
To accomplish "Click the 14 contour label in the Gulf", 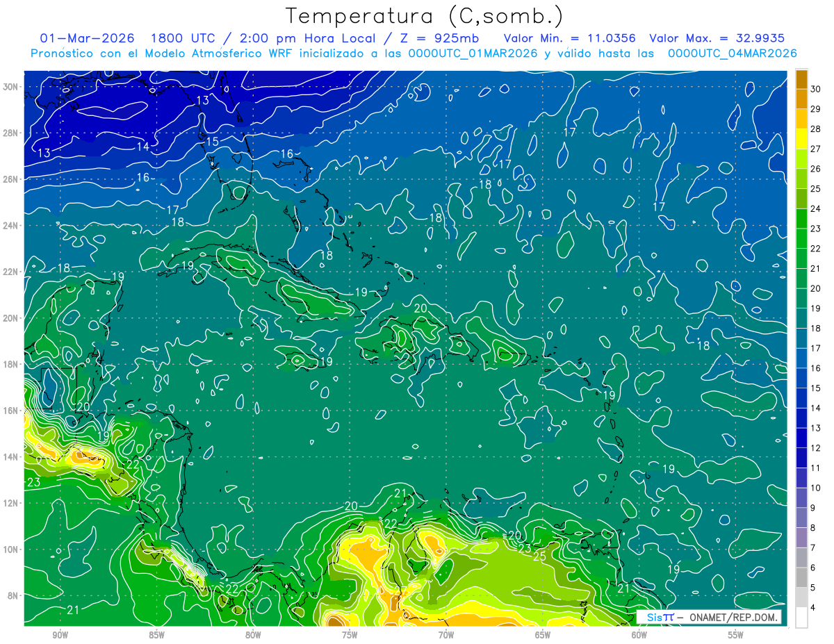I will (143, 147).
